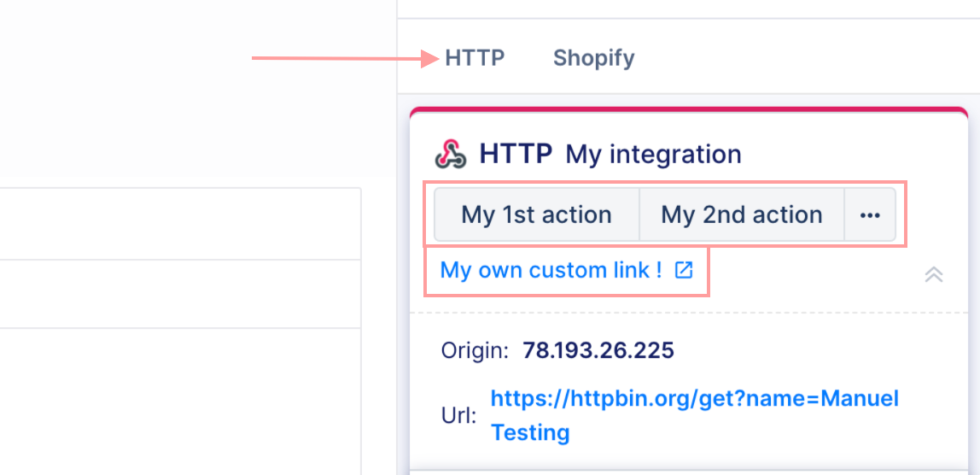
Task: Click the Origin field label
Action: (475, 350)
